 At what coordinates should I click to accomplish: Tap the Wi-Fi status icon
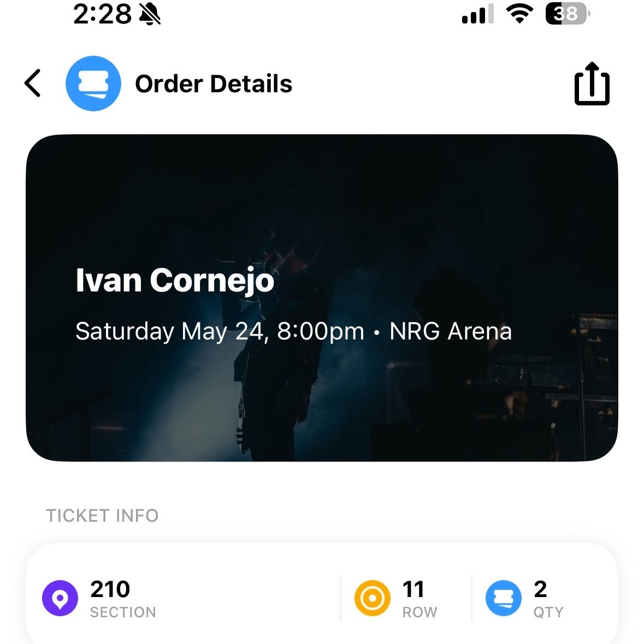coord(519,14)
